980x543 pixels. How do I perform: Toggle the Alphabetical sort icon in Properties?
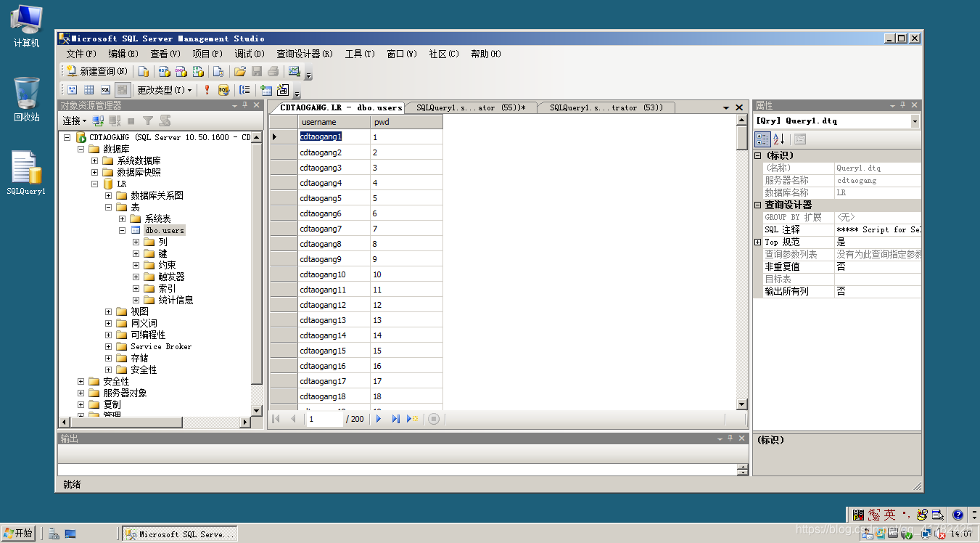pos(778,139)
